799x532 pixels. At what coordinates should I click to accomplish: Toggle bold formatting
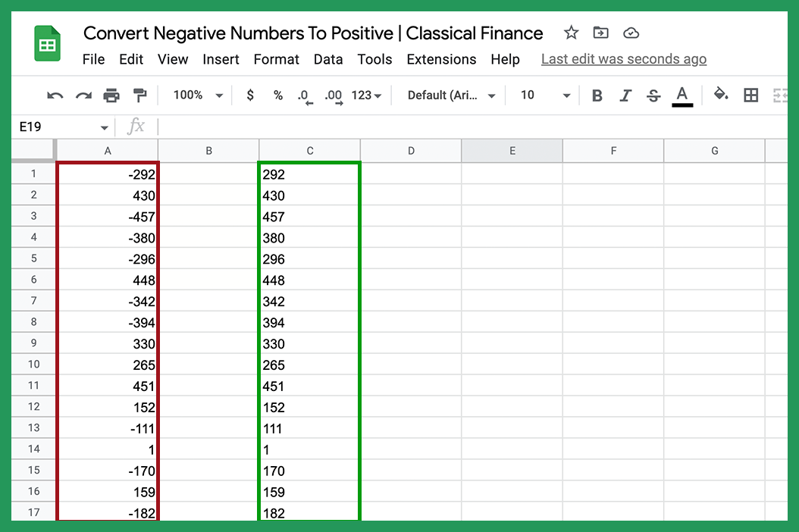coord(597,95)
